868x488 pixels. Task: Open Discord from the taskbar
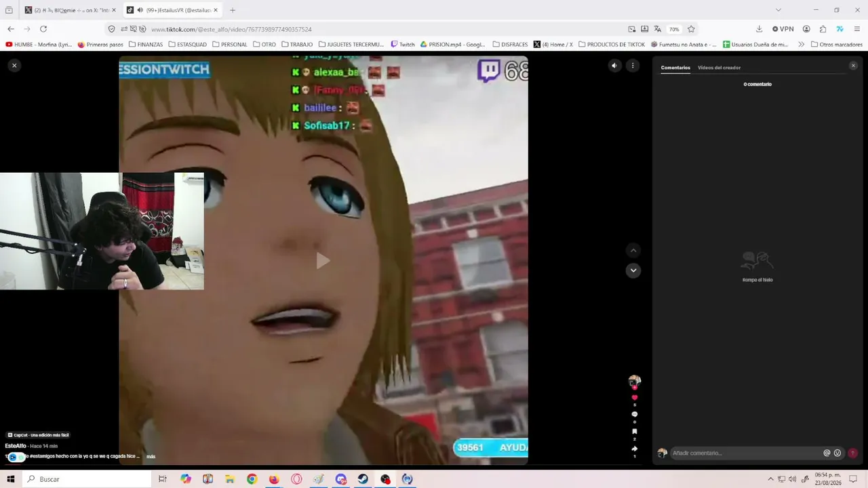[x=340, y=479]
